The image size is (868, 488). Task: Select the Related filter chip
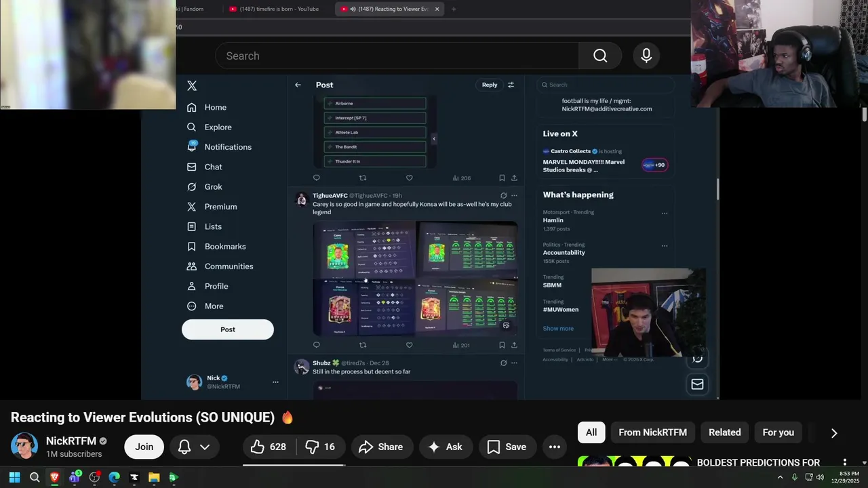[x=724, y=432]
